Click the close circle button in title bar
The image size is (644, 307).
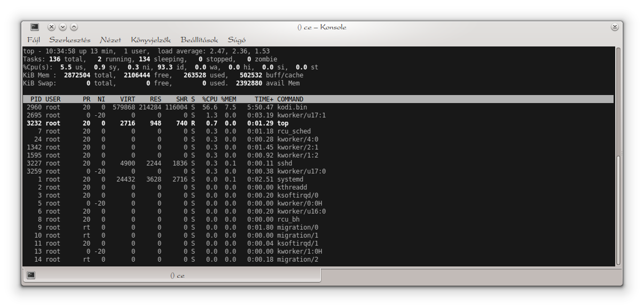click(51, 27)
